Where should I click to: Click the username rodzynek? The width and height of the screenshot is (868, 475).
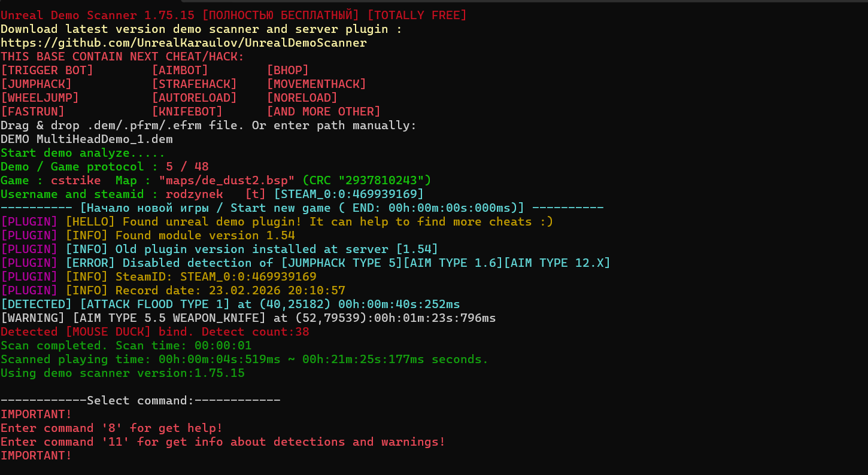(x=194, y=194)
